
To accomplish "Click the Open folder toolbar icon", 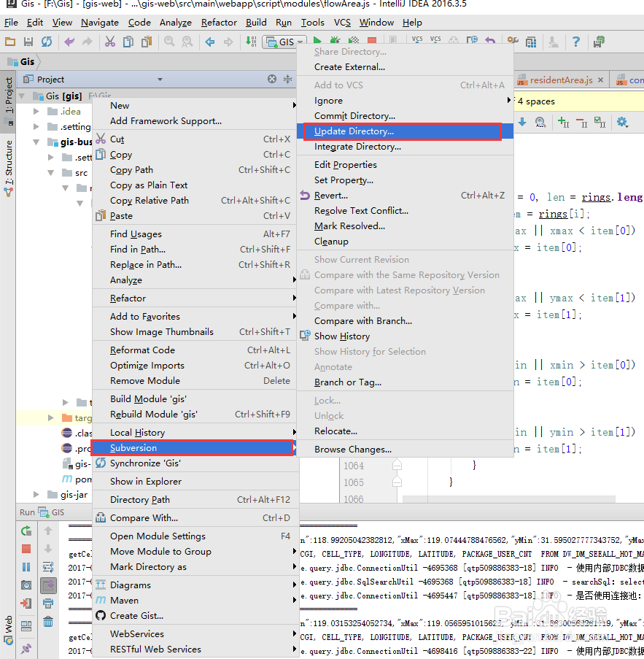I will tap(10, 42).
